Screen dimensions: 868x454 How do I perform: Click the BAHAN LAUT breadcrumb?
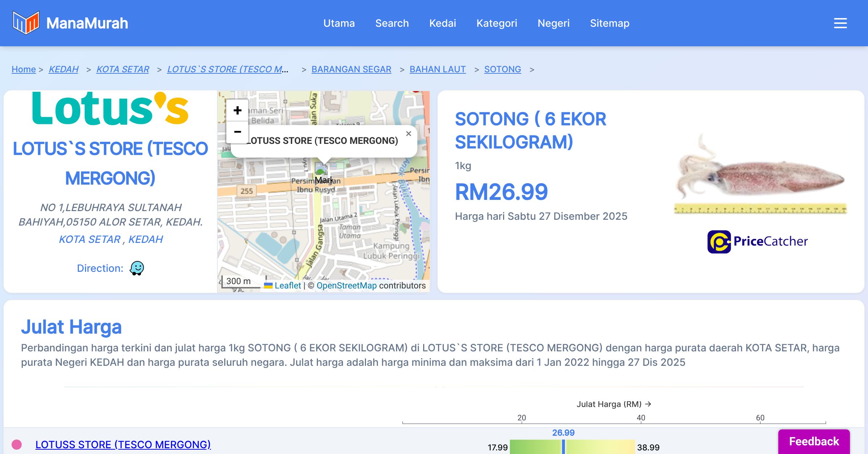point(437,69)
